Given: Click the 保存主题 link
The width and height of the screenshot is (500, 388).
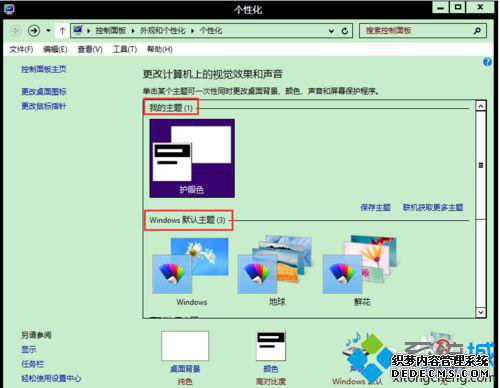Looking at the screenshot, I should click(375, 207).
